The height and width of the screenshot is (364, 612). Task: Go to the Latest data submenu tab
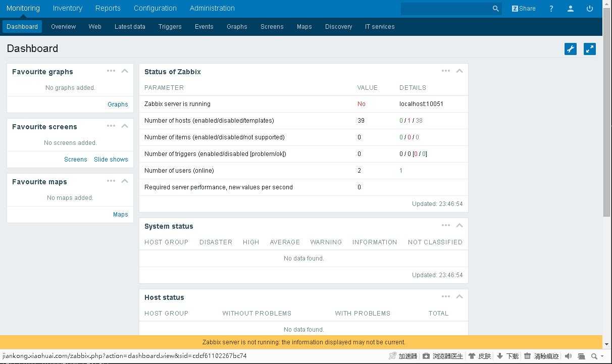pos(130,27)
